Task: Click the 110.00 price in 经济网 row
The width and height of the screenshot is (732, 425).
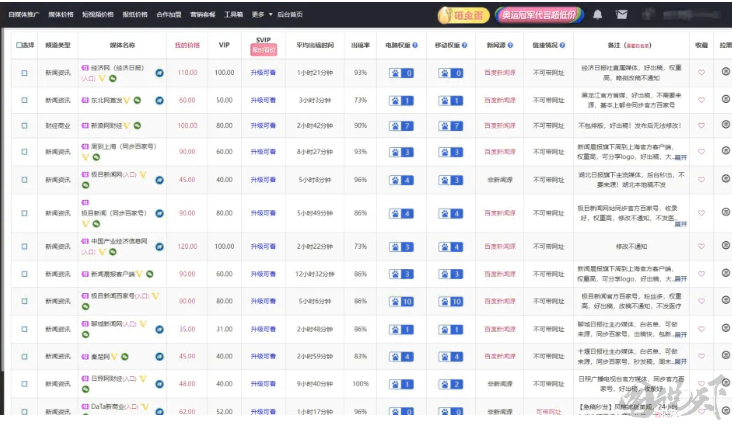Action: click(187, 73)
